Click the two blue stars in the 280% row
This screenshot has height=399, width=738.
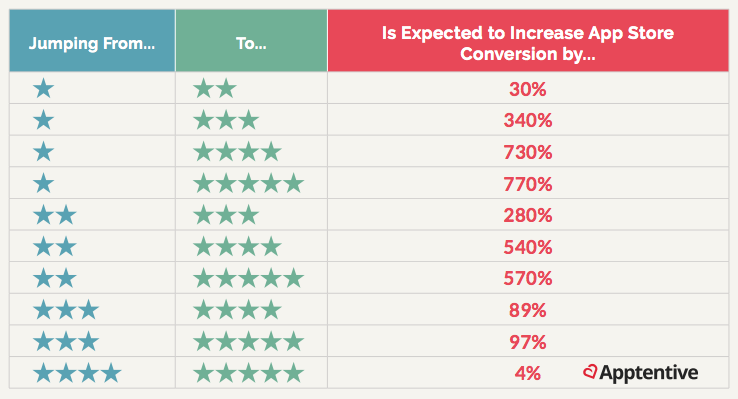pyautogui.click(x=55, y=215)
